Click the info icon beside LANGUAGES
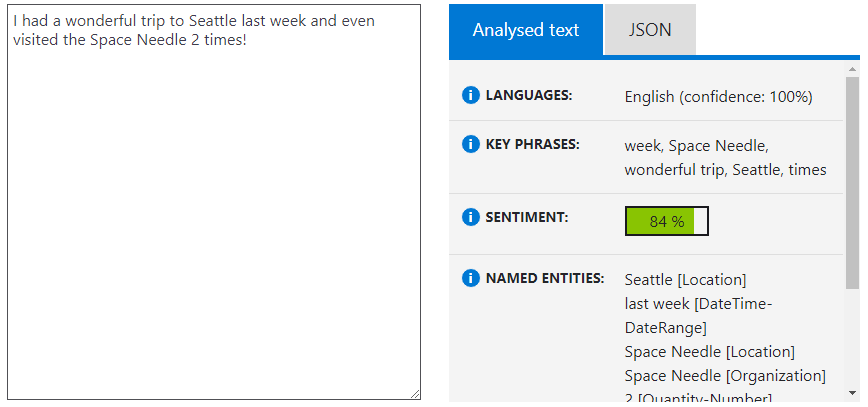The width and height of the screenshot is (868, 407). 471,95
